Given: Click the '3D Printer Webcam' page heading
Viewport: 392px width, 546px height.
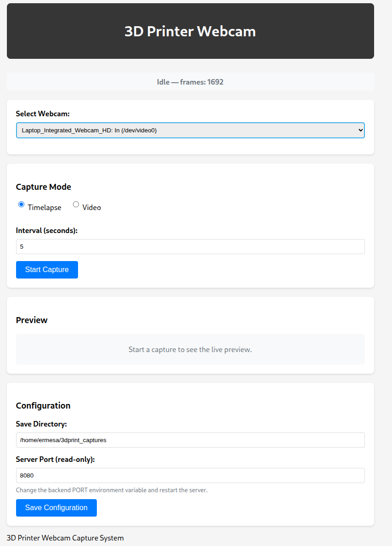Looking at the screenshot, I should click(190, 31).
